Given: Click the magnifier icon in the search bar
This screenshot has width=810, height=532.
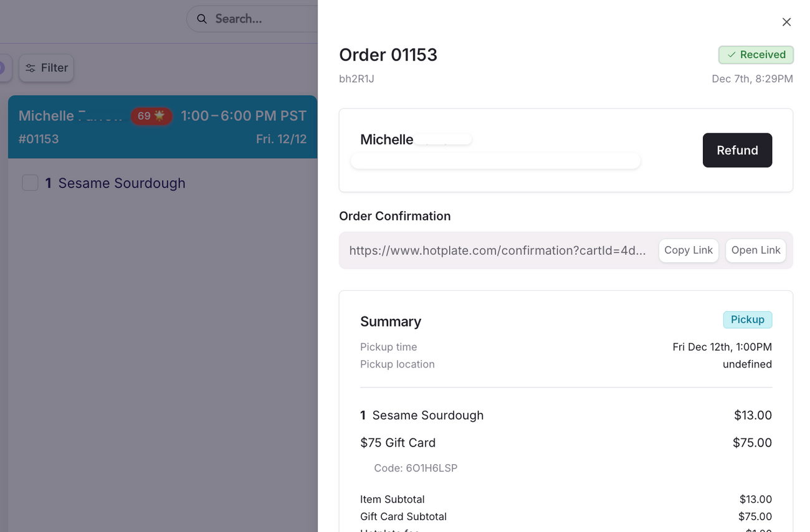Looking at the screenshot, I should [202, 19].
